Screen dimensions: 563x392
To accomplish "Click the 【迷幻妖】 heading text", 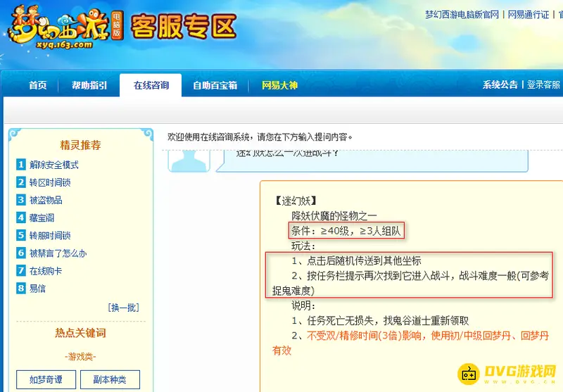I will point(295,201).
